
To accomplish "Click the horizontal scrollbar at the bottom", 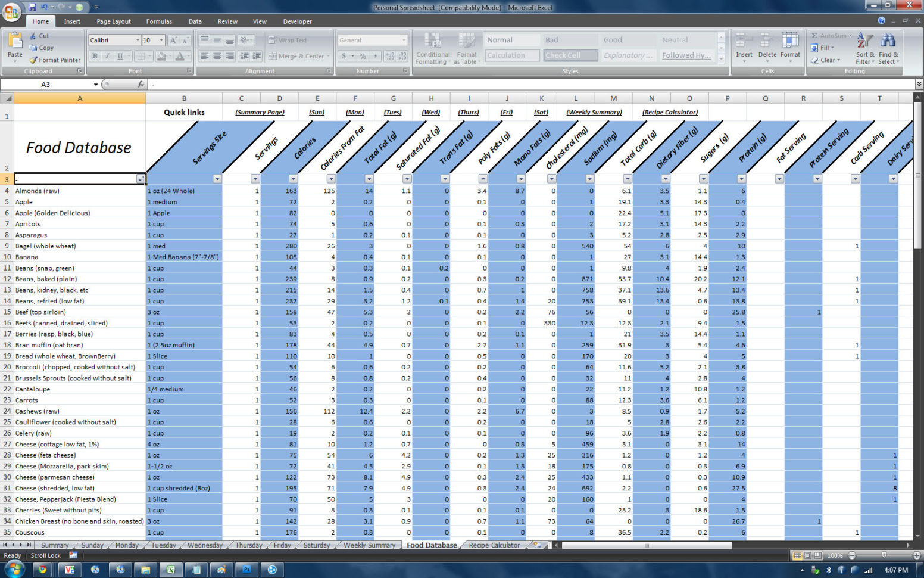I will (646, 545).
